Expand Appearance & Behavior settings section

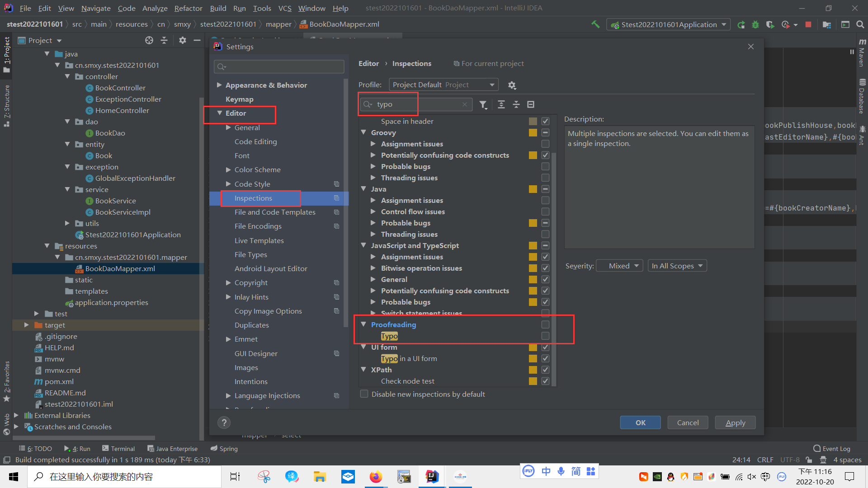(220, 85)
